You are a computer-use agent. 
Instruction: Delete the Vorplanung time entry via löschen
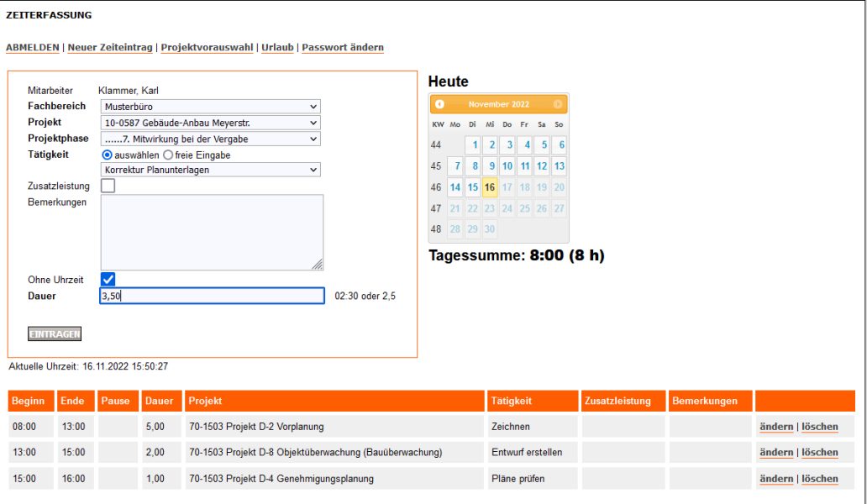(x=818, y=427)
